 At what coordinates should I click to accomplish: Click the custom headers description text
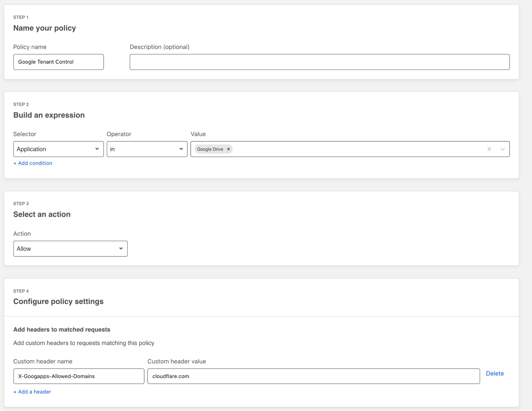tap(84, 343)
